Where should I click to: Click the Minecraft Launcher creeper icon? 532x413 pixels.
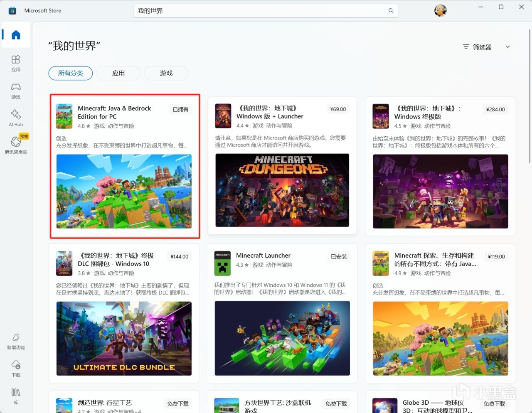pos(222,263)
